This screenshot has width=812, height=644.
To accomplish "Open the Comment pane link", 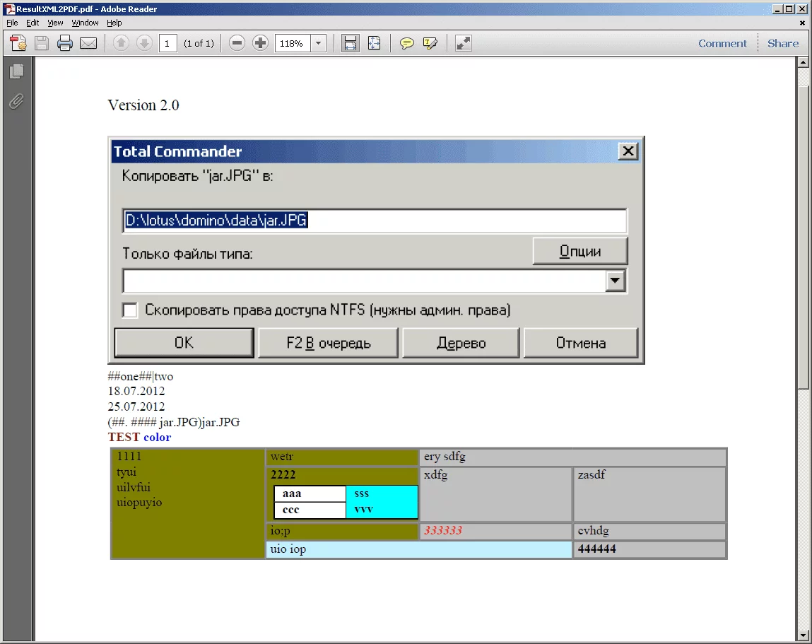I will point(722,43).
